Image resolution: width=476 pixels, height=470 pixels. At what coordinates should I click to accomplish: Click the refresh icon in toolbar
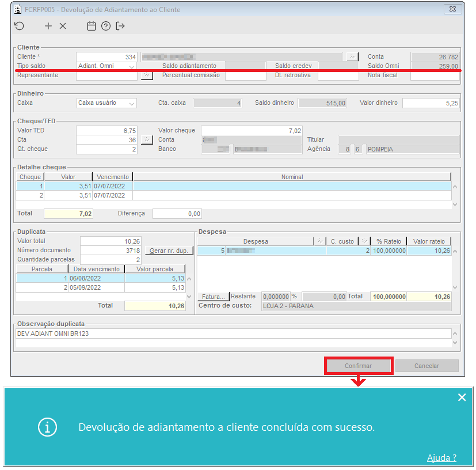point(19,26)
